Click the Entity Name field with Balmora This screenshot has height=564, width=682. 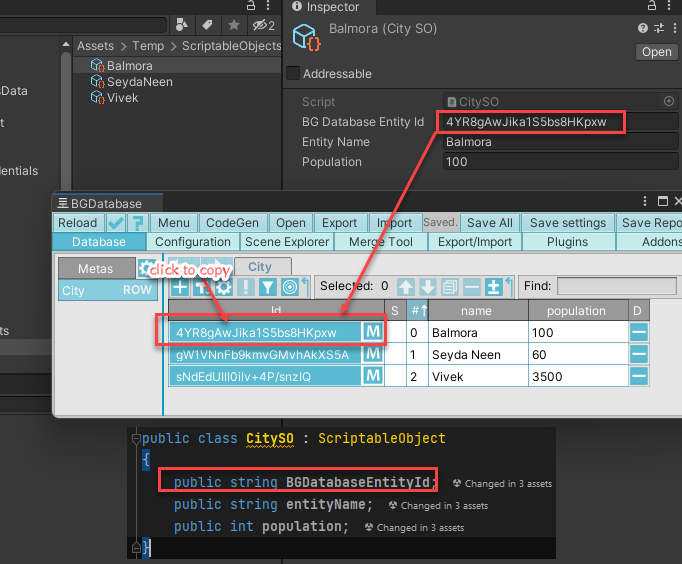pyautogui.click(x=560, y=142)
